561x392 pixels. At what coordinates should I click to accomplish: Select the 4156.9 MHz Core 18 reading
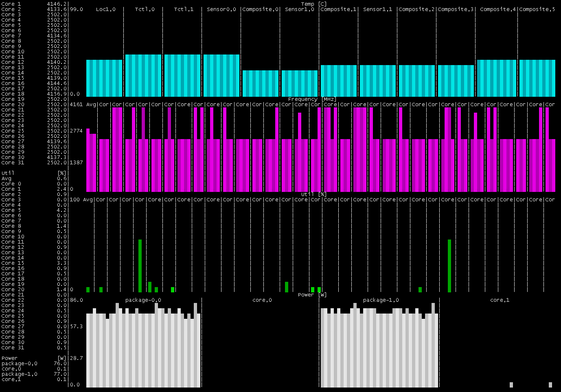pyautogui.click(x=57, y=94)
